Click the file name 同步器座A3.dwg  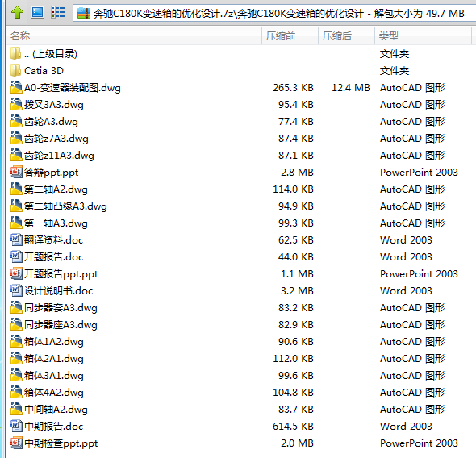pyautogui.click(x=61, y=325)
